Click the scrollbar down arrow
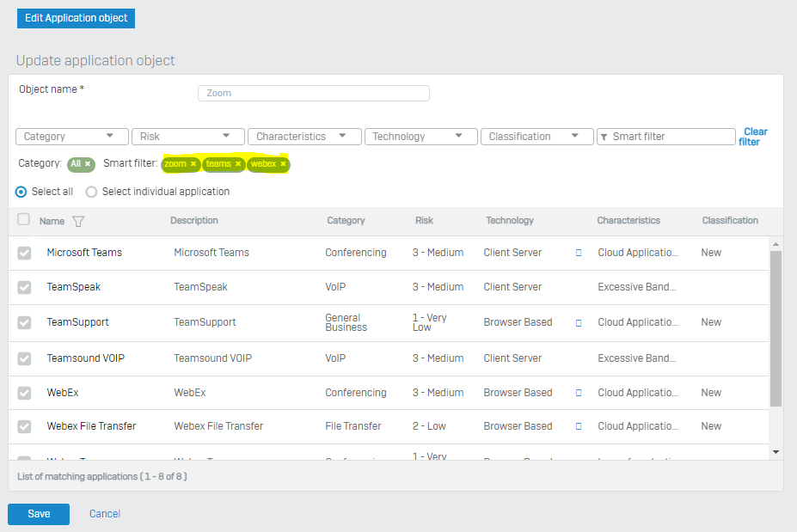This screenshot has width=797, height=532. 776,452
